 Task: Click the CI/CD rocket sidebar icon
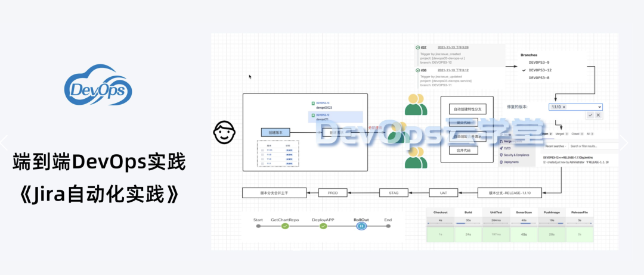pos(501,148)
